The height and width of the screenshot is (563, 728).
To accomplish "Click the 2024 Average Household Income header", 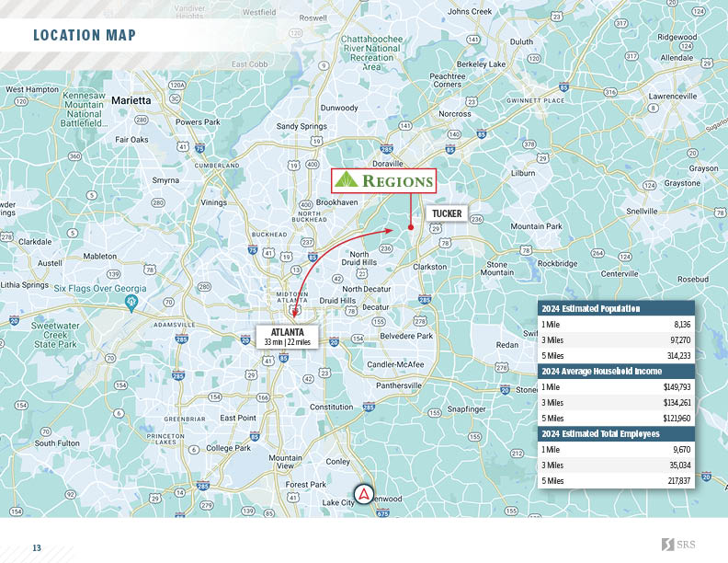I will tap(616, 371).
